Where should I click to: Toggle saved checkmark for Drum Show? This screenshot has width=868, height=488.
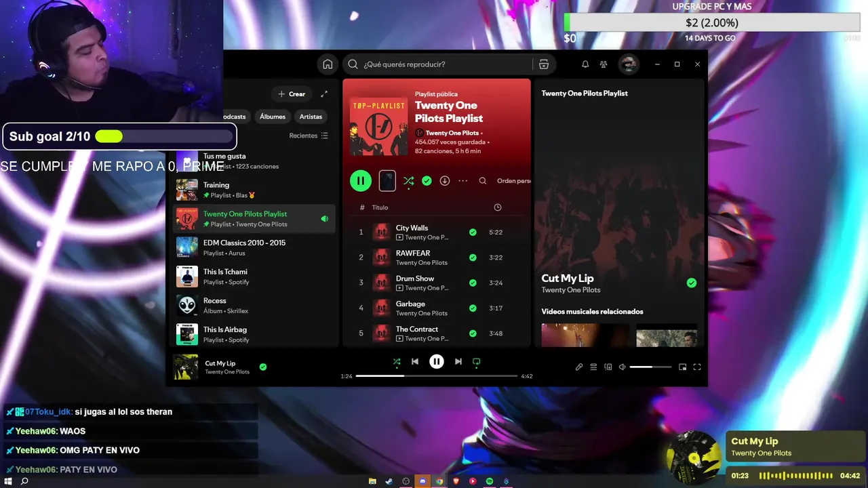coord(473,283)
